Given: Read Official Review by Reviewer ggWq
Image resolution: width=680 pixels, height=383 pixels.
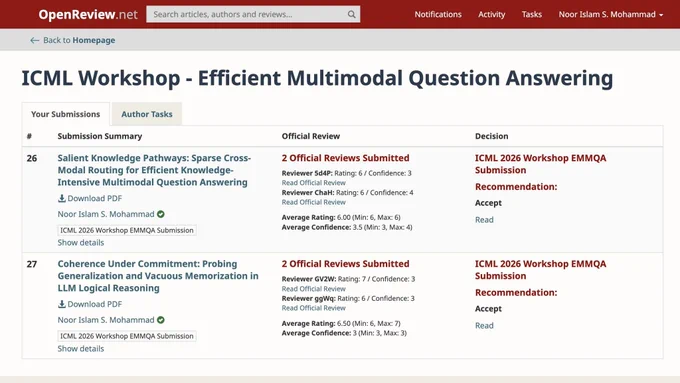Looking at the screenshot, I should (x=314, y=308).
